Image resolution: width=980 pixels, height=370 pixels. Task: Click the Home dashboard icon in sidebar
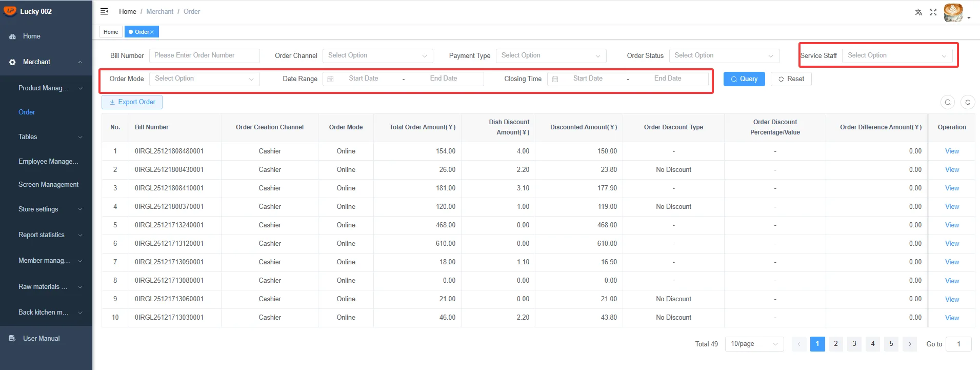[x=12, y=36]
